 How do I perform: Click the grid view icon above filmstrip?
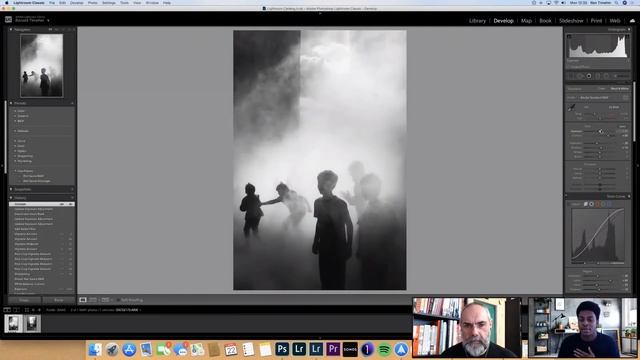coord(27,310)
